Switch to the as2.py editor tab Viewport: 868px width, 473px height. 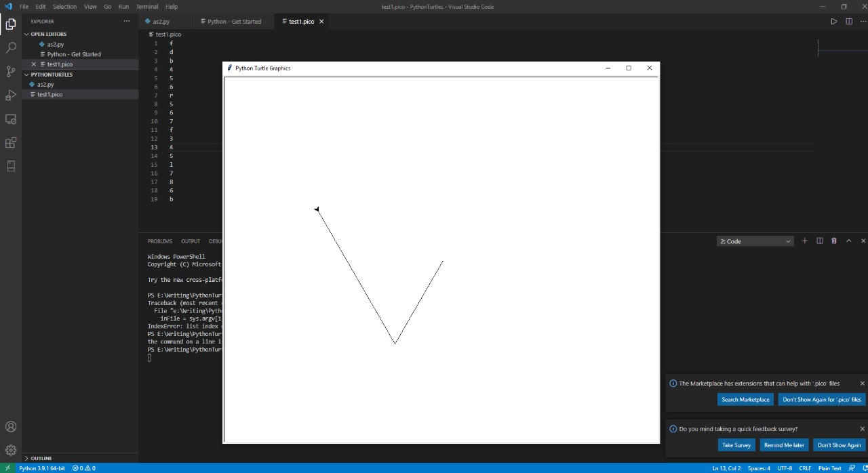(161, 22)
